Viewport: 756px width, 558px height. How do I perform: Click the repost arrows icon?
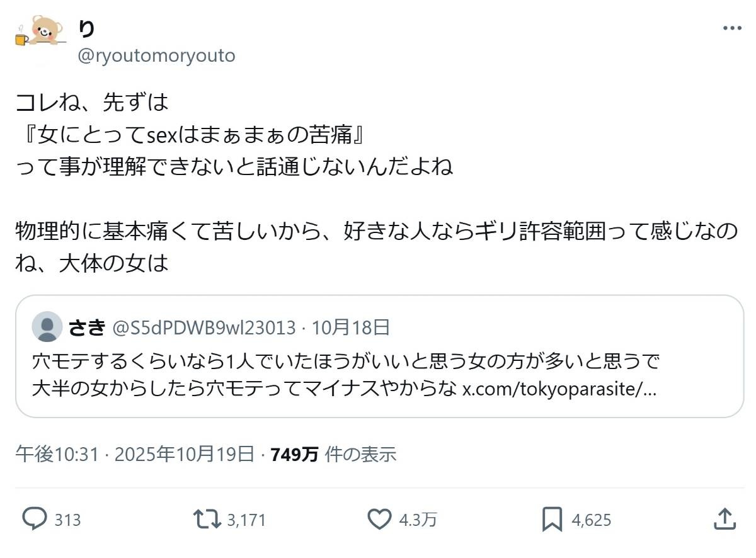coord(207,519)
